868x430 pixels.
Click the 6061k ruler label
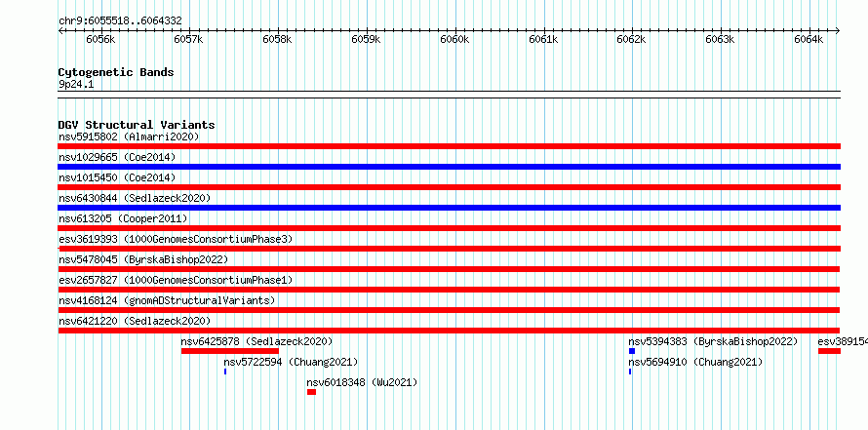tap(543, 39)
